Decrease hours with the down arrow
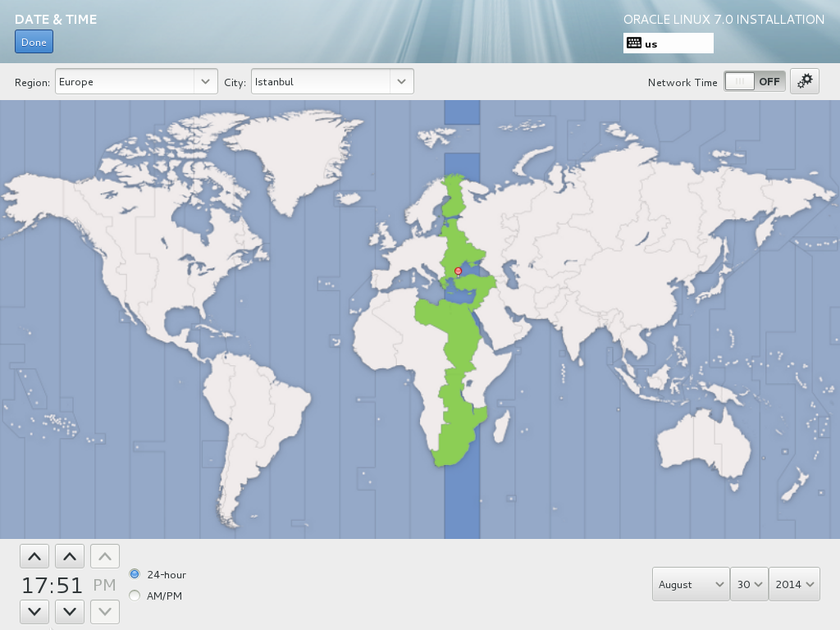 pos(34,611)
